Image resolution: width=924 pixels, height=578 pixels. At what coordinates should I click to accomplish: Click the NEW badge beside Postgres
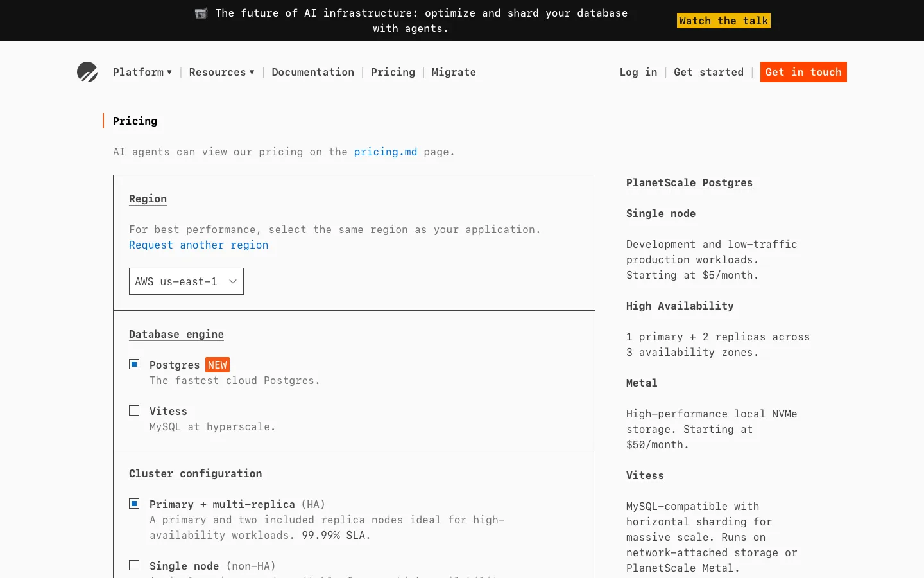pos(218,365)
